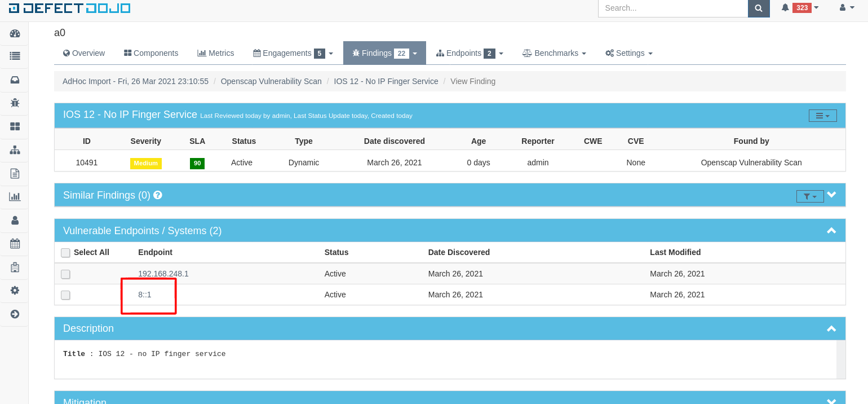Check the checkbox beside endpoint 192.168.248.1
Screen dimensions: 868x404
tap(65, 274)
